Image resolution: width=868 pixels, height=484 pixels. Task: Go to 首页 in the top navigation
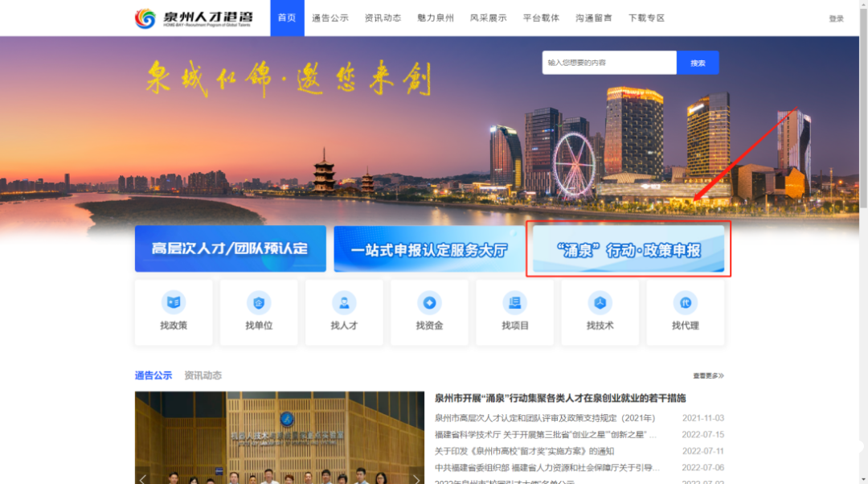tap(287, 18)
